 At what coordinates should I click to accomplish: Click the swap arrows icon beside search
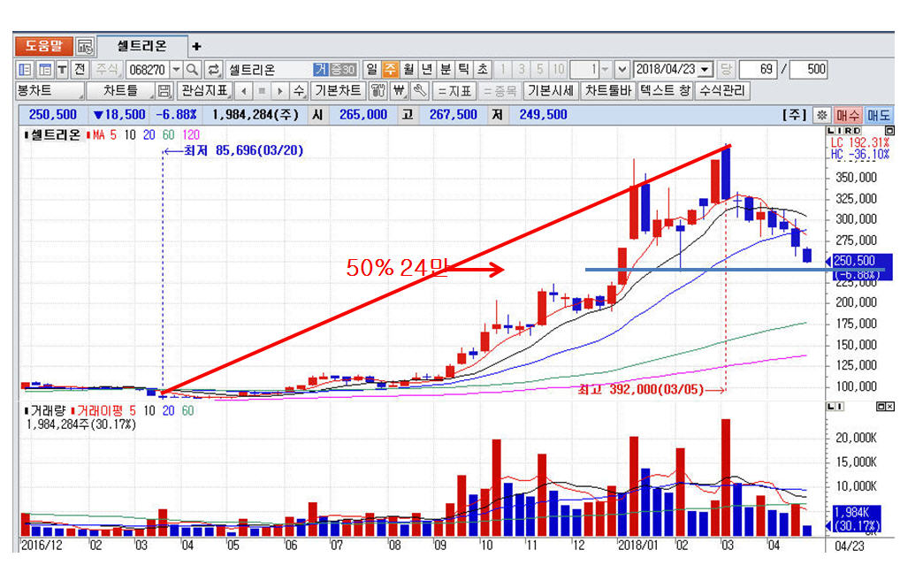213,70
